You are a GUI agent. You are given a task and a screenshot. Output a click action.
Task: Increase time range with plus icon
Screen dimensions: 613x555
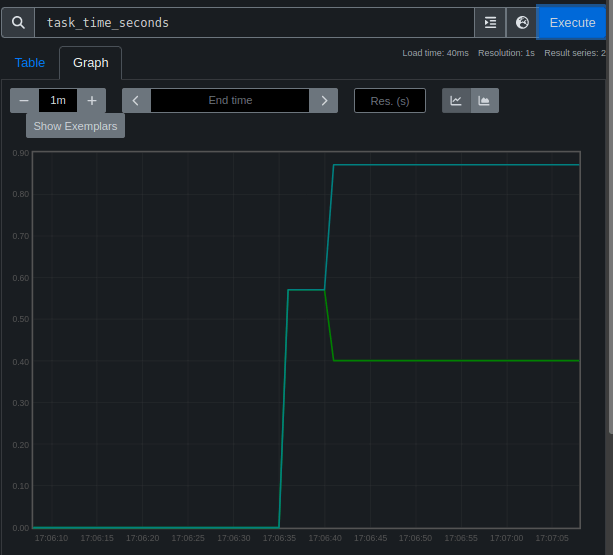coord(92,100)
